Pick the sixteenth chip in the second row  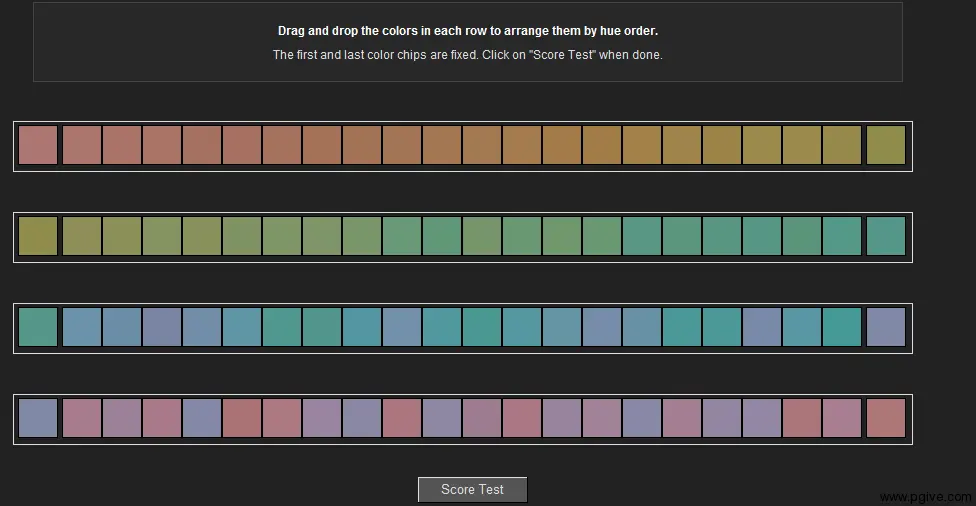tap(642, 236)
